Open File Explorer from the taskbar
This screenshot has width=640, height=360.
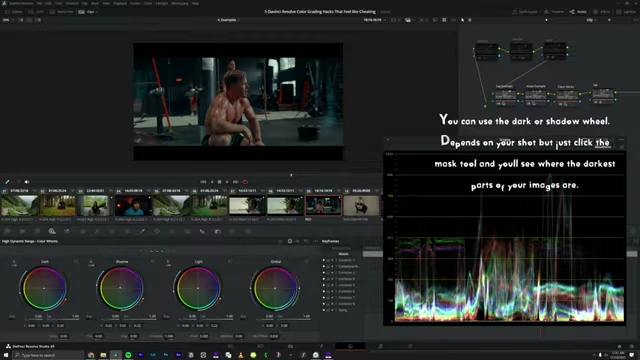click(103, 355)
